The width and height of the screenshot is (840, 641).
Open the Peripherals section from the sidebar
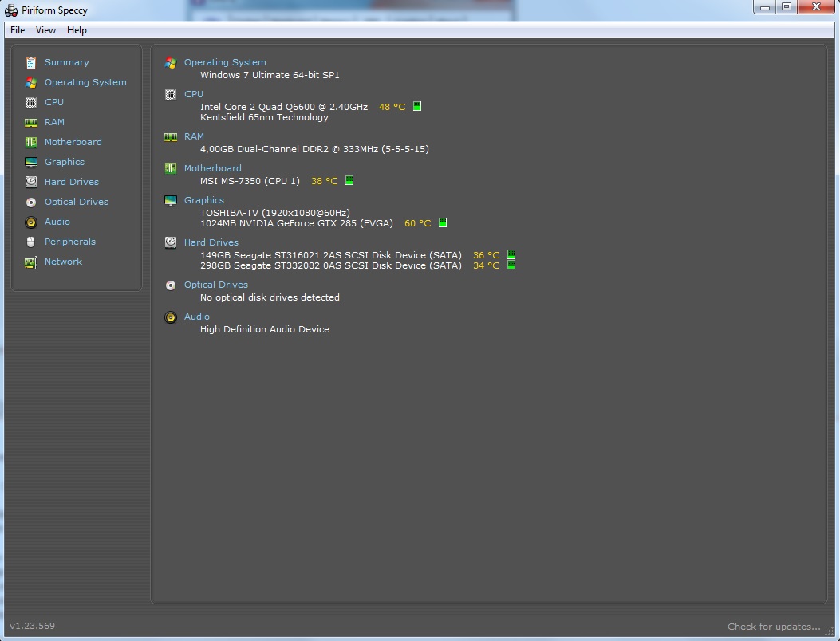(x=30, y=242)
